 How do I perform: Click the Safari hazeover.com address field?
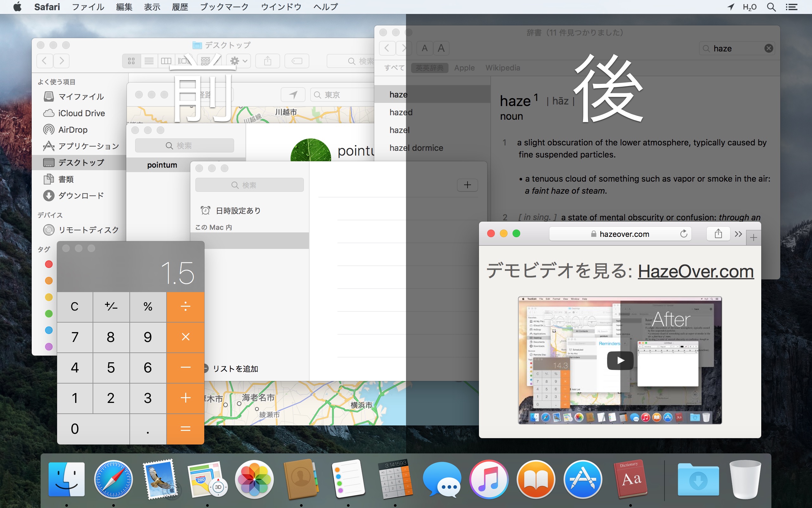pos(620,234)
